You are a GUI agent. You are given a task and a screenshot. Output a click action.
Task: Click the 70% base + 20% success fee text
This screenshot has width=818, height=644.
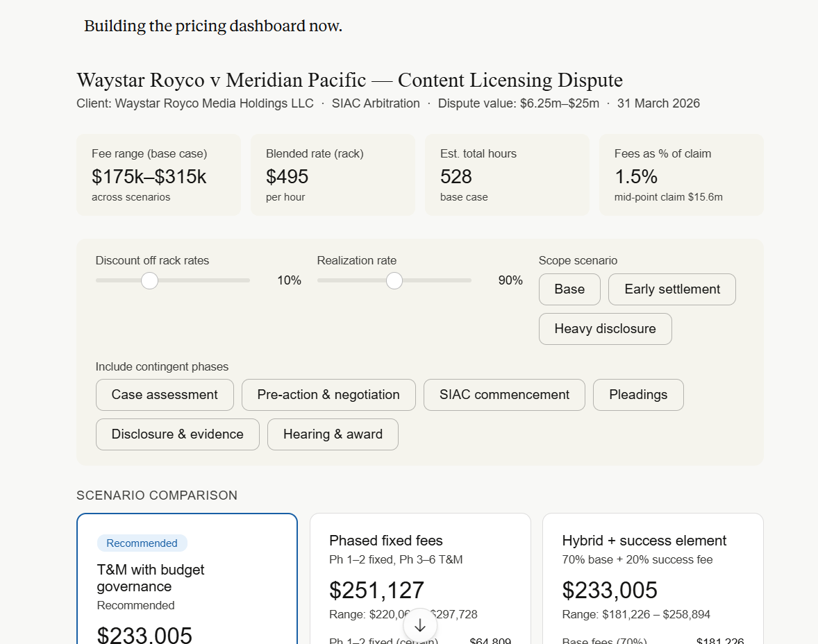point(637,559)
